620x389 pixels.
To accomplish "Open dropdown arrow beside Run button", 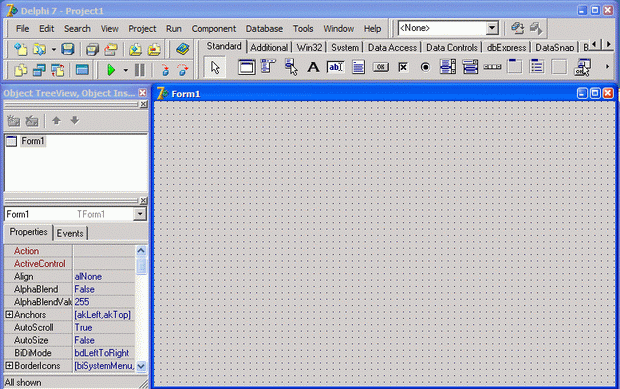I will coord(126,70).
